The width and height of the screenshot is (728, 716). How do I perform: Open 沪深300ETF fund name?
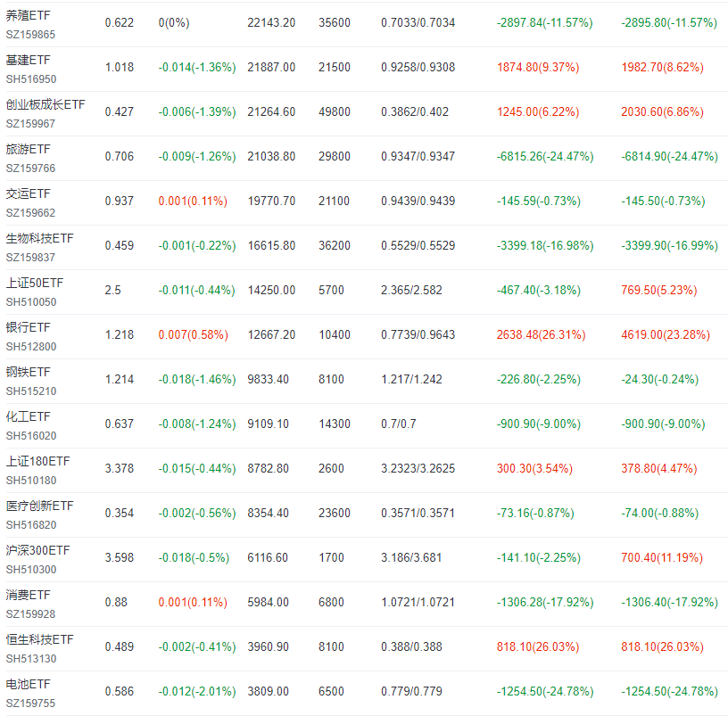pyautogui.click(x=37, y=550)
